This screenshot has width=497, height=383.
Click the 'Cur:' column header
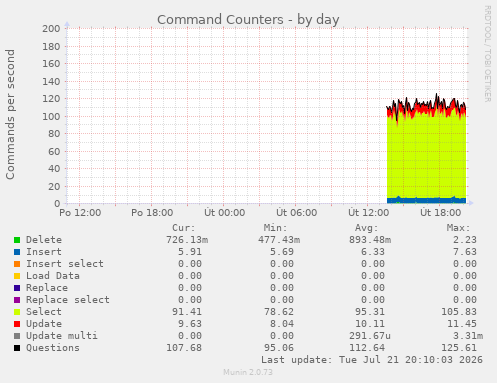click(184, 228)
